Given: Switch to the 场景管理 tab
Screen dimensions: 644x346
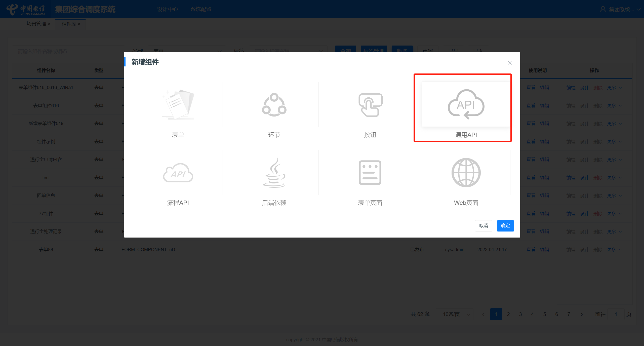Looking at the screenshot, I should (x=36, y=24).
